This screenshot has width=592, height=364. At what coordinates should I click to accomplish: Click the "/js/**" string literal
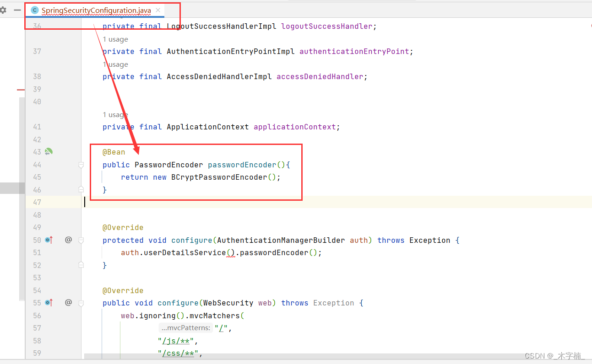pos(176,341)
